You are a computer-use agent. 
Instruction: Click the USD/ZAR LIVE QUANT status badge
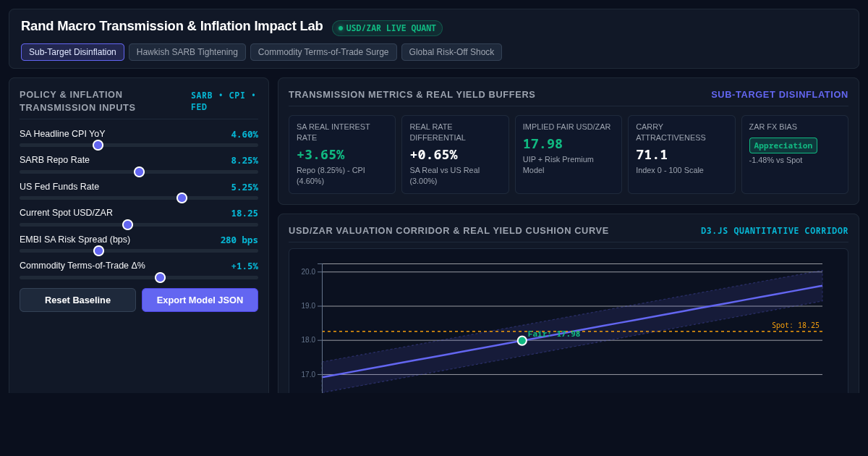(x=387, y=28)
